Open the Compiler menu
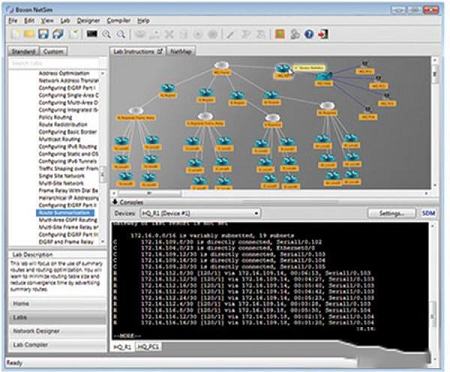This screenshot has height=372, width=450. [x=119, y=21]
